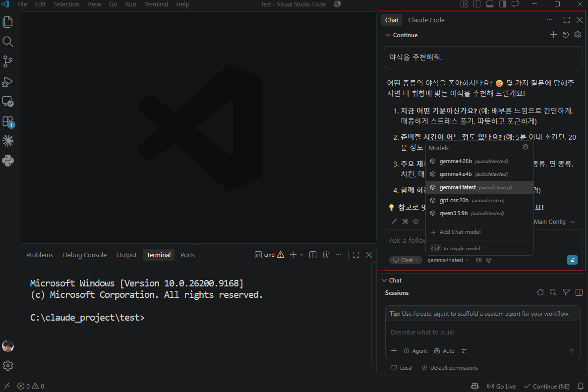This screenshot has width=588, height=392.
Task: Kill terminal with trash icon
Action: click(326, 255)
